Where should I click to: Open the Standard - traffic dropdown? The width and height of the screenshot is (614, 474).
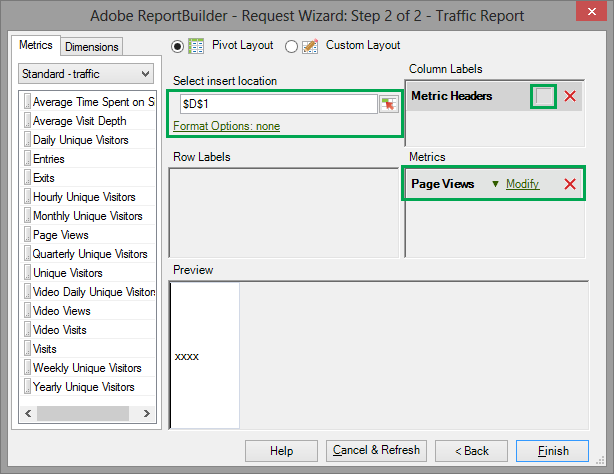point(86,74)
